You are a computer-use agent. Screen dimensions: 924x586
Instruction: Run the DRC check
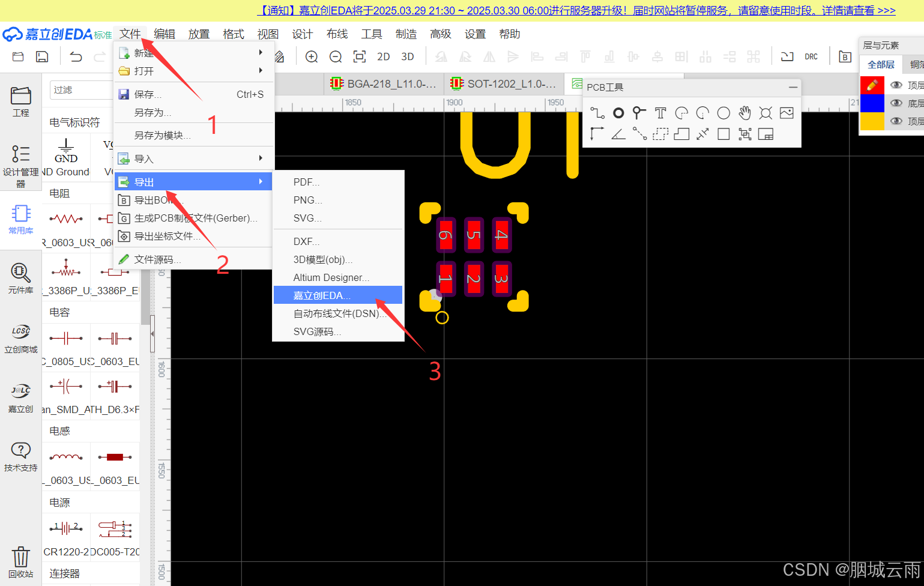(811, 56)
